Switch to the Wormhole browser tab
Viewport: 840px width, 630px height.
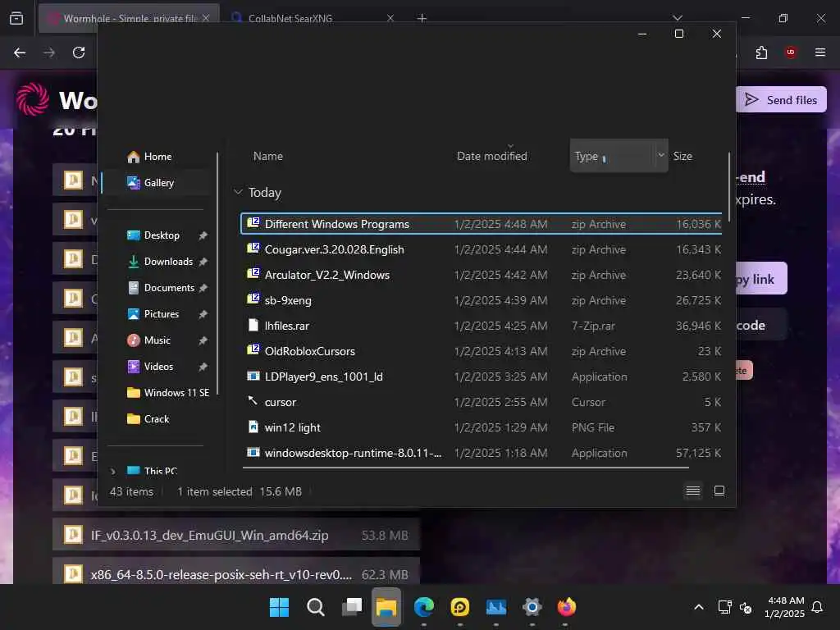pyautogui.click(x=129, y=18)
